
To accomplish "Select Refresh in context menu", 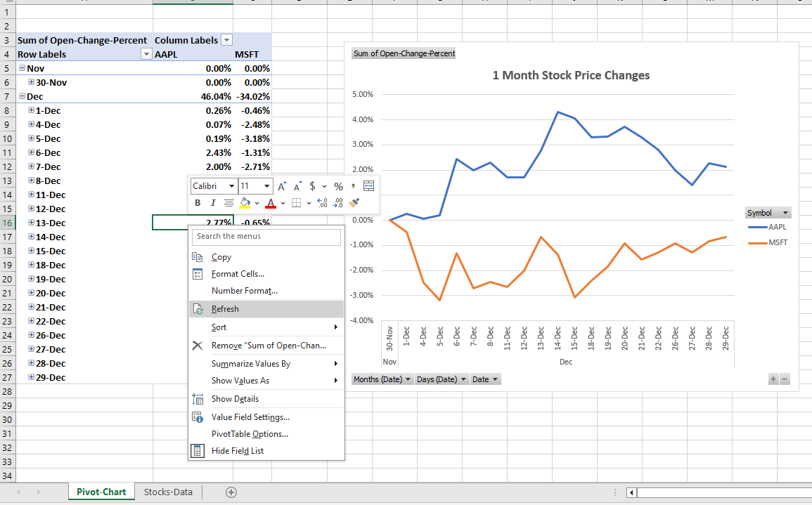I will (x=266, y=309).
